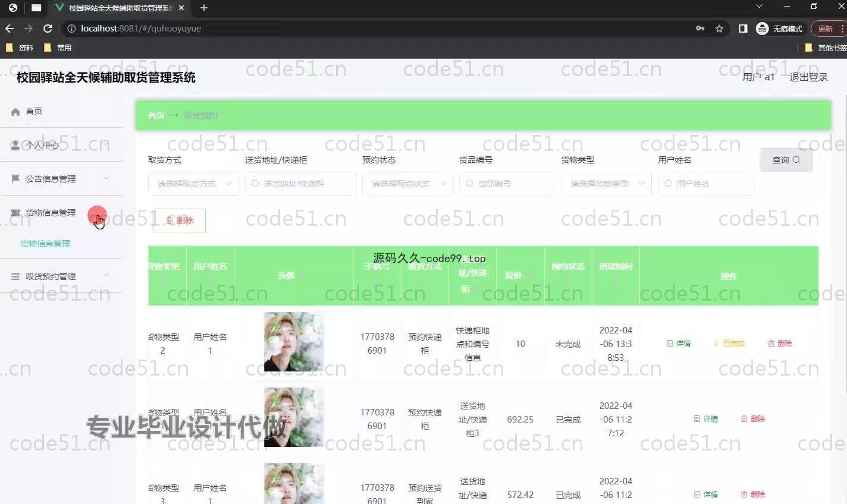Open 详情 for the 692.25 row
847x504 pixels.
[706, 419]
